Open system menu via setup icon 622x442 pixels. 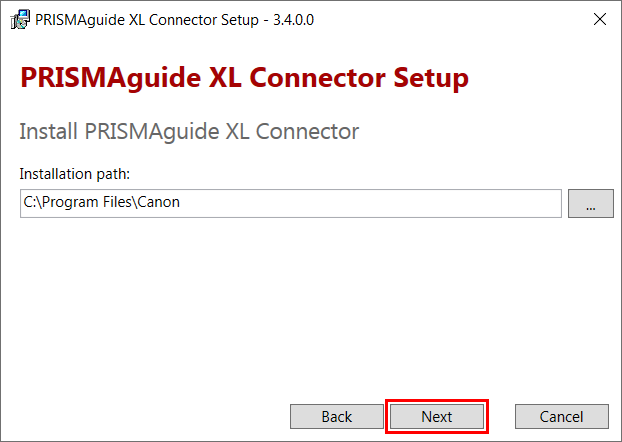[x=20, y=19]
